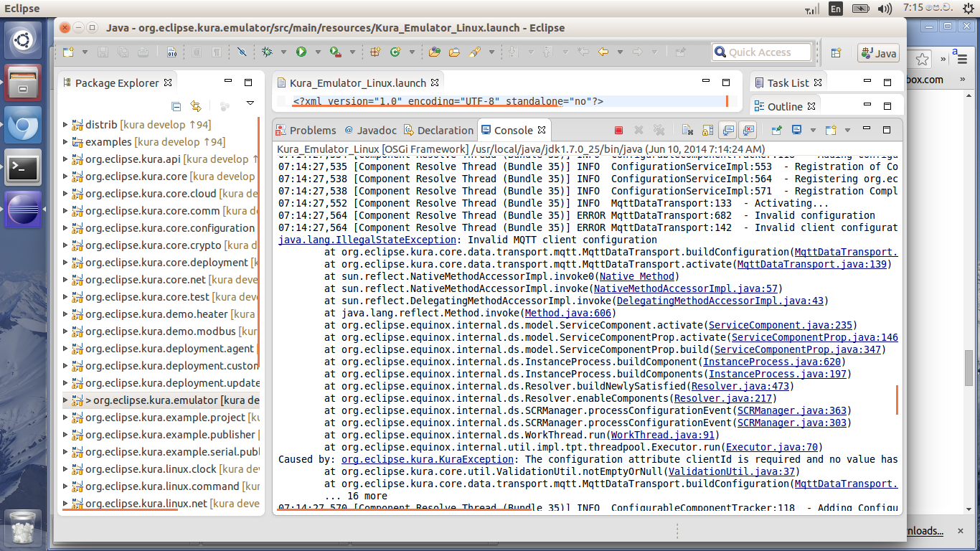Click Console orange vertical scrollbar thumb

(x=897, y=400)
